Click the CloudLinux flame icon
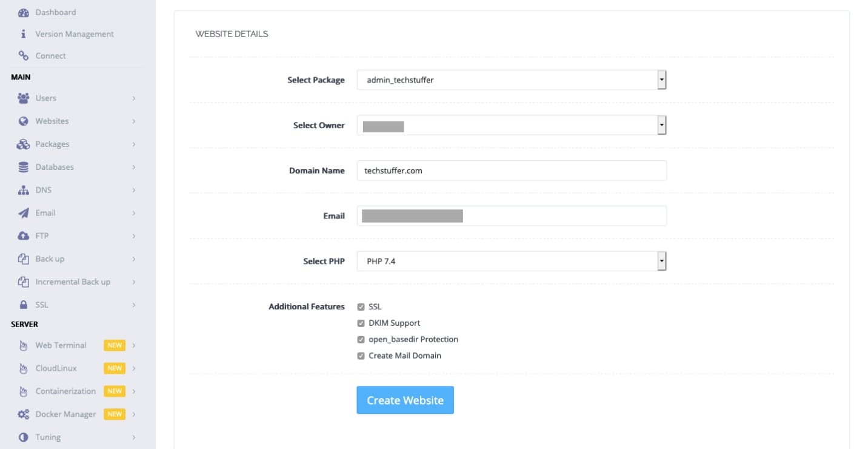868x449 pixels. coord(24,368)
